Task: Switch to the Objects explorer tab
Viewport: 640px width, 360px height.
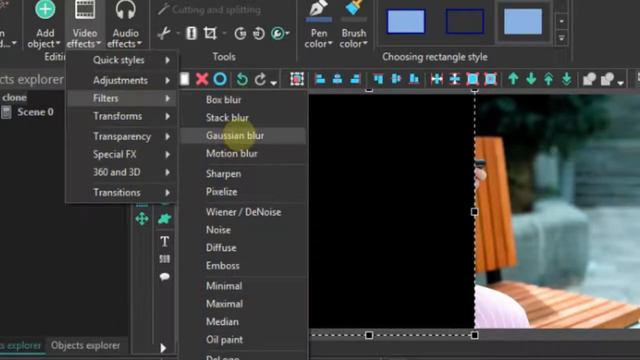Action: [85, 346]
